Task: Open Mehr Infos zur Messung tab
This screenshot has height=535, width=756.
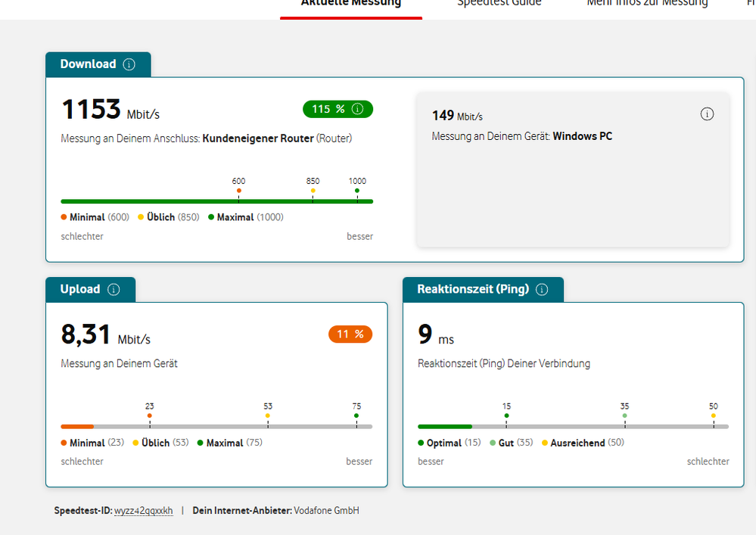Action: 647,4
